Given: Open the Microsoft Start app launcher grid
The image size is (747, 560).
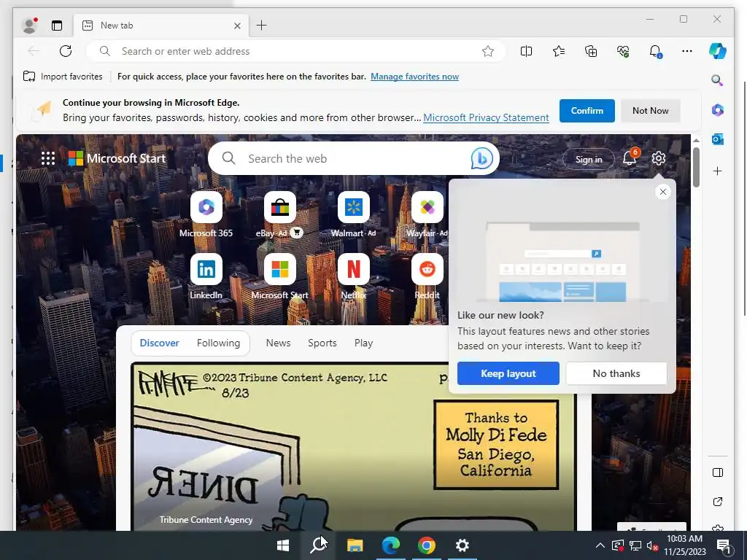Looking at the screenshot, I should click(x=48, y=158).
